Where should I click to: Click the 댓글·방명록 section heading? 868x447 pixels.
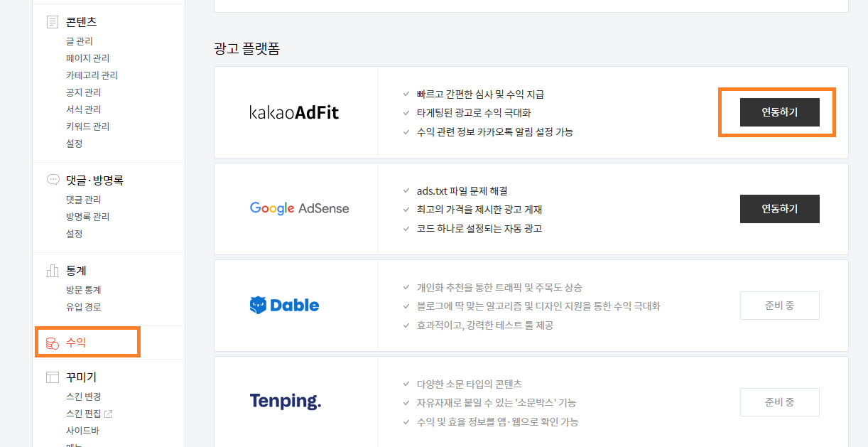point(95,181)
